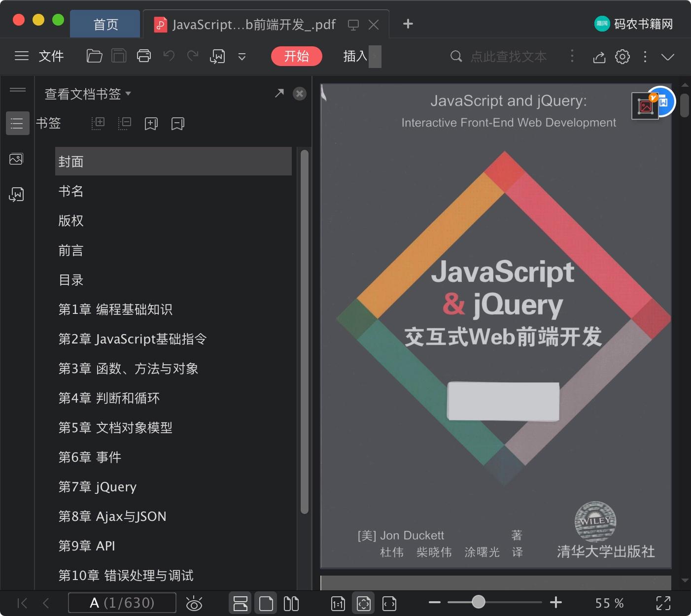The height and width of the screenshot is (616, 691).
Task: Open the hamburger menu next to 文件
Action: click(22, 56)
